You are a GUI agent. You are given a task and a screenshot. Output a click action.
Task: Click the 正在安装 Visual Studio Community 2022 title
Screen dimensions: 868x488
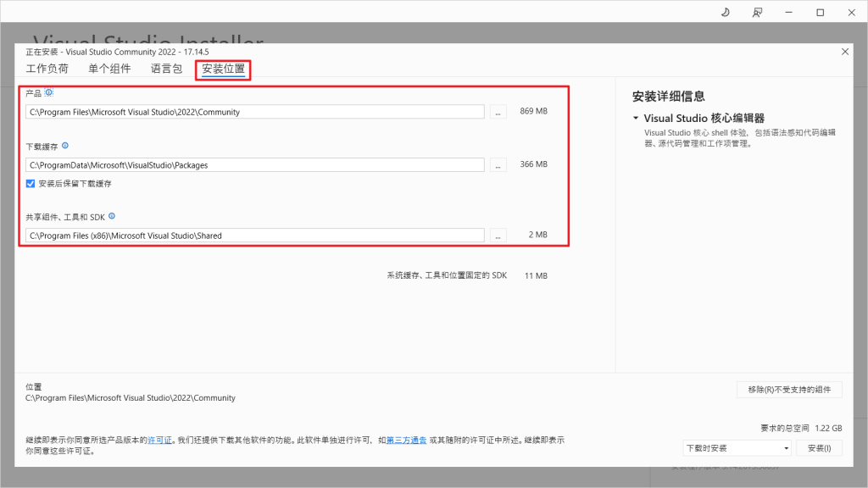click(x=117, y=52)
